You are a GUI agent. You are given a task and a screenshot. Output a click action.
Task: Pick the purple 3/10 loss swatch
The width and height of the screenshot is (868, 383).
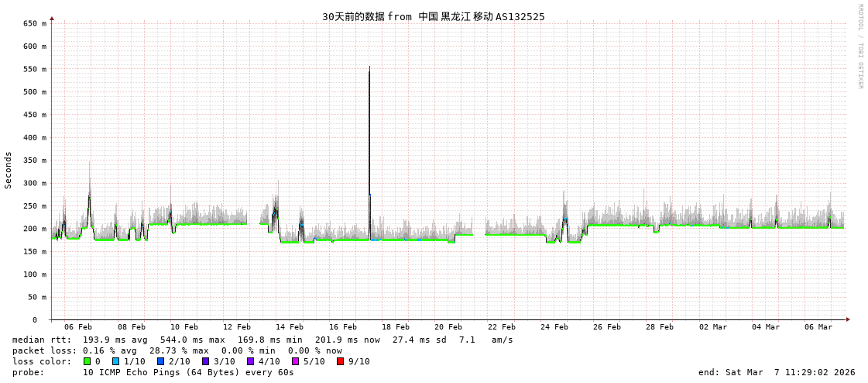(x=205, y=361)
